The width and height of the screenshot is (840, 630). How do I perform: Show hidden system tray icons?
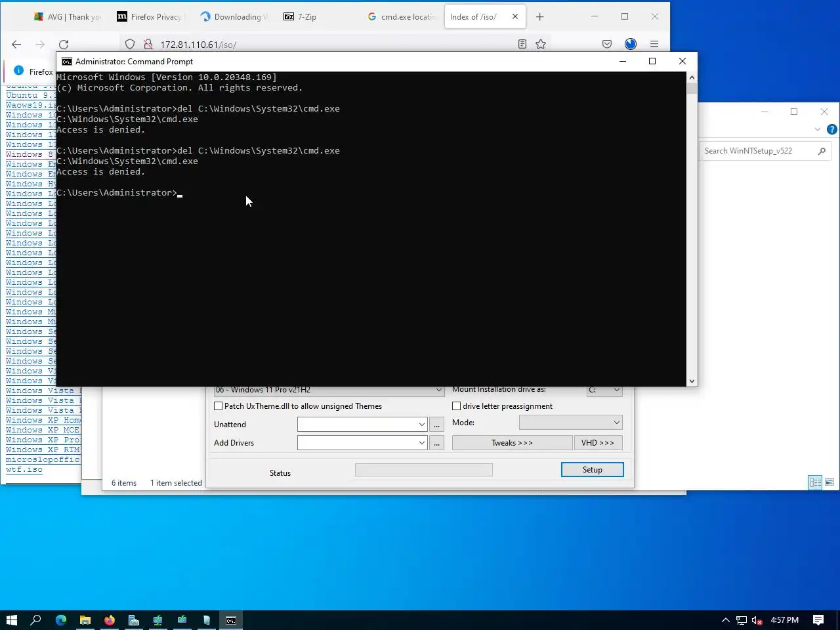(726, 620)
